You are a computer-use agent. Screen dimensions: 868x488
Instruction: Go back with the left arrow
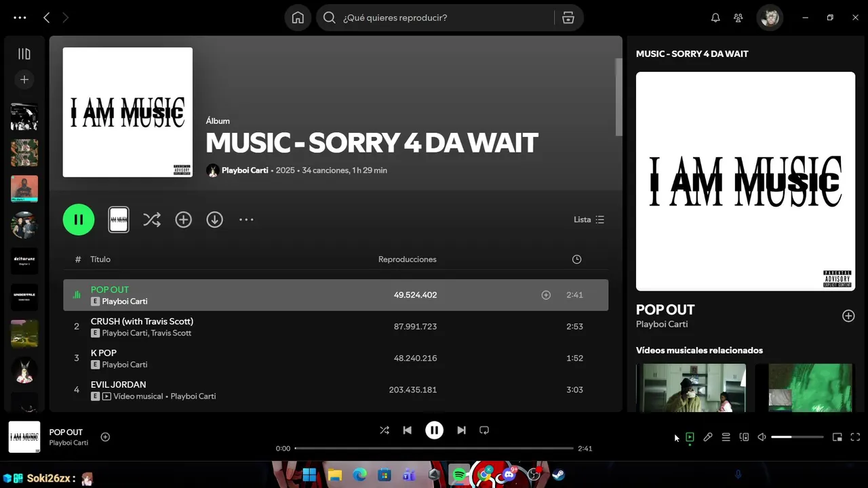[46, 18]
